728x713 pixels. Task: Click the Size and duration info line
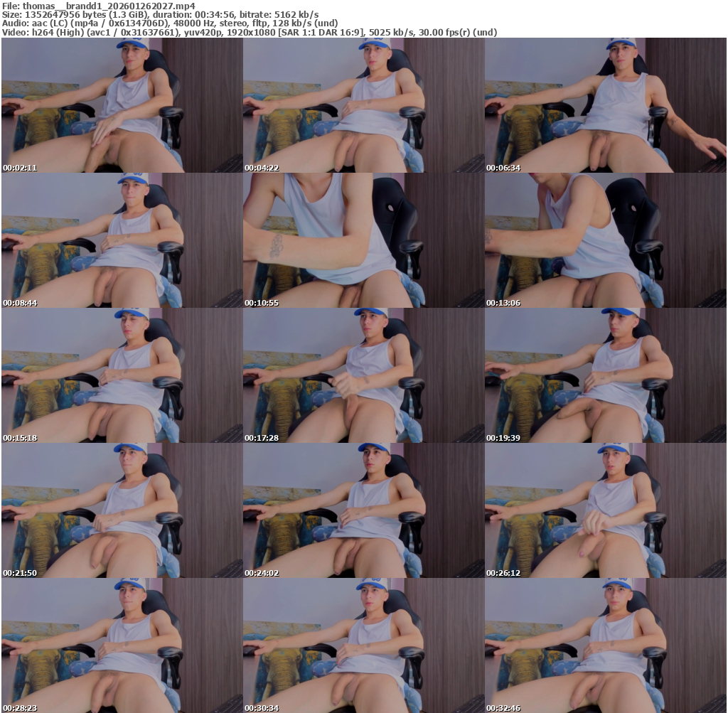tap(160, 14)
